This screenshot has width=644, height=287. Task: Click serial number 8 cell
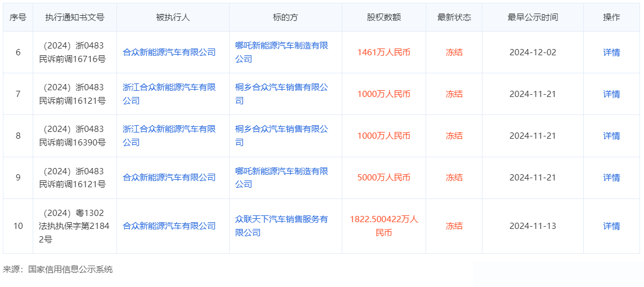[18, 136]
